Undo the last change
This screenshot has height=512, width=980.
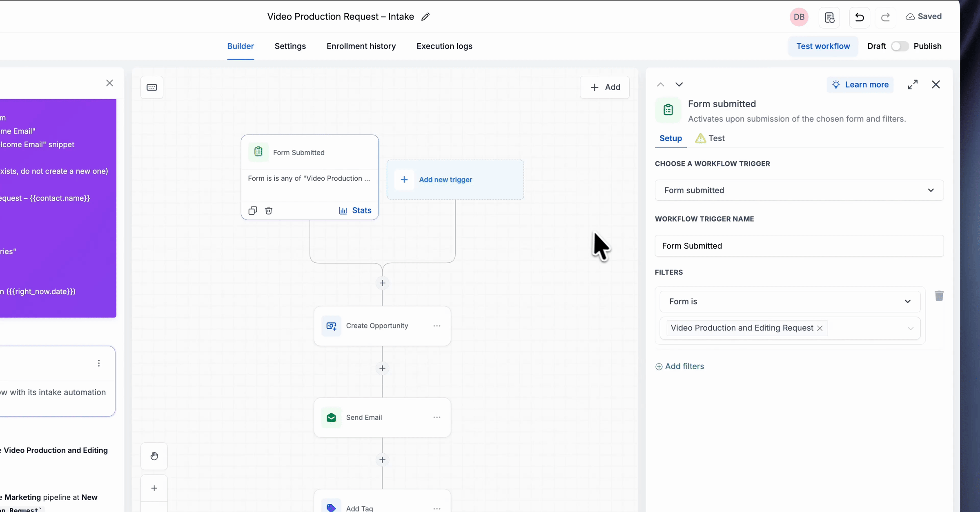click(x=860, y=17)
